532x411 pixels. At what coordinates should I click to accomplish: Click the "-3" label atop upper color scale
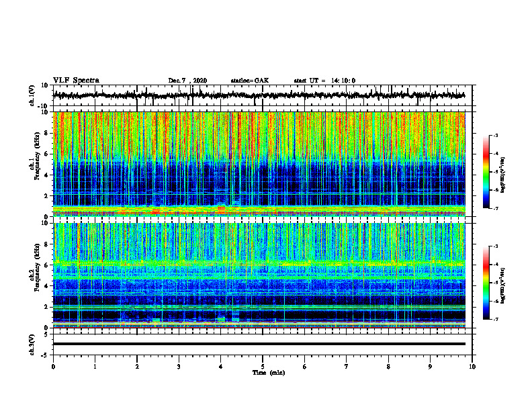[x=495, y=135]
